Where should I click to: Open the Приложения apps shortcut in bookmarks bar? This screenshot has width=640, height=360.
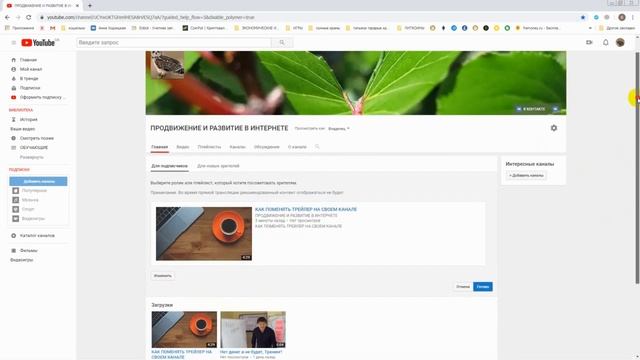[20, 28]
